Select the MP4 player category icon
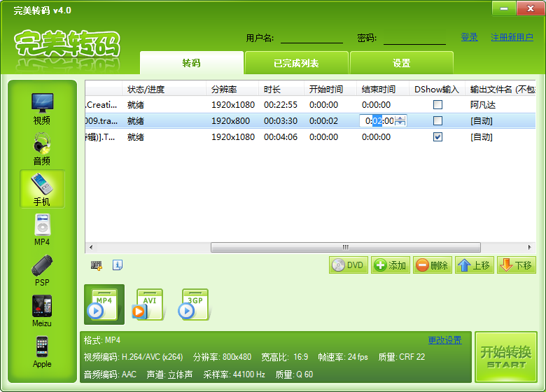546x392 pixels. coord(42,230)
